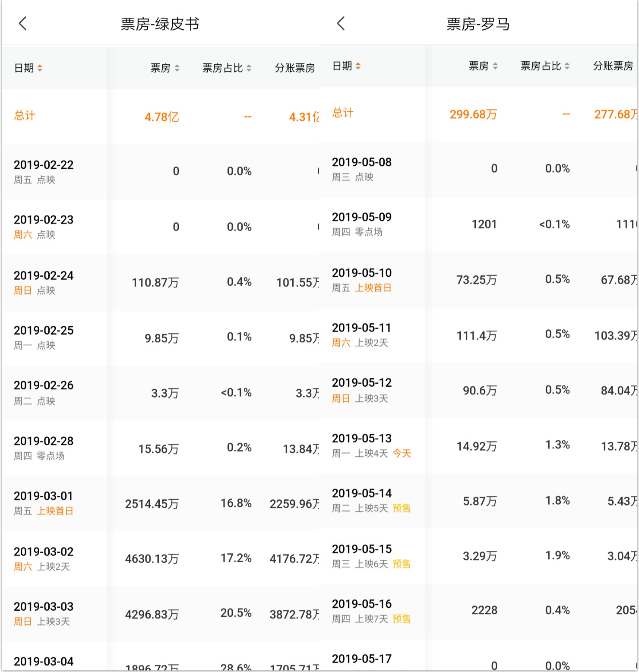The width and height of the screenshot is (639, 672).
Task: Open the 2019-05-10 上映首日 row
Action: pos(478,280)
